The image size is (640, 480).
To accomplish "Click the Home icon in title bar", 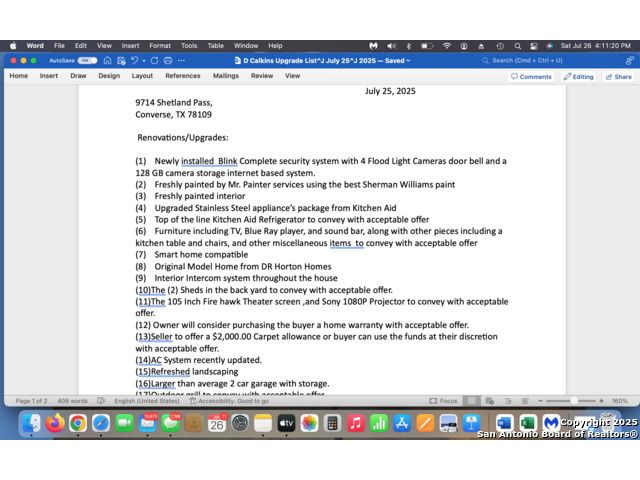I will coord(107,61).
